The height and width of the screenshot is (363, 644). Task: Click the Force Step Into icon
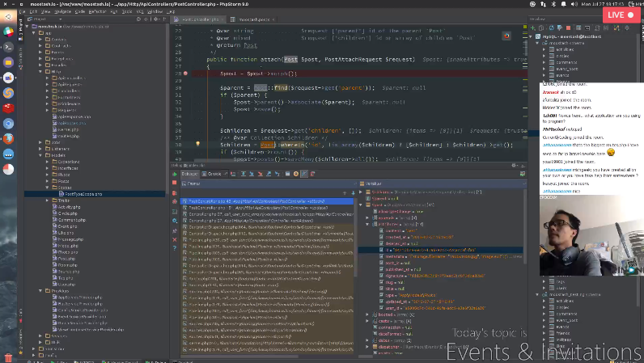coord(260,174)
